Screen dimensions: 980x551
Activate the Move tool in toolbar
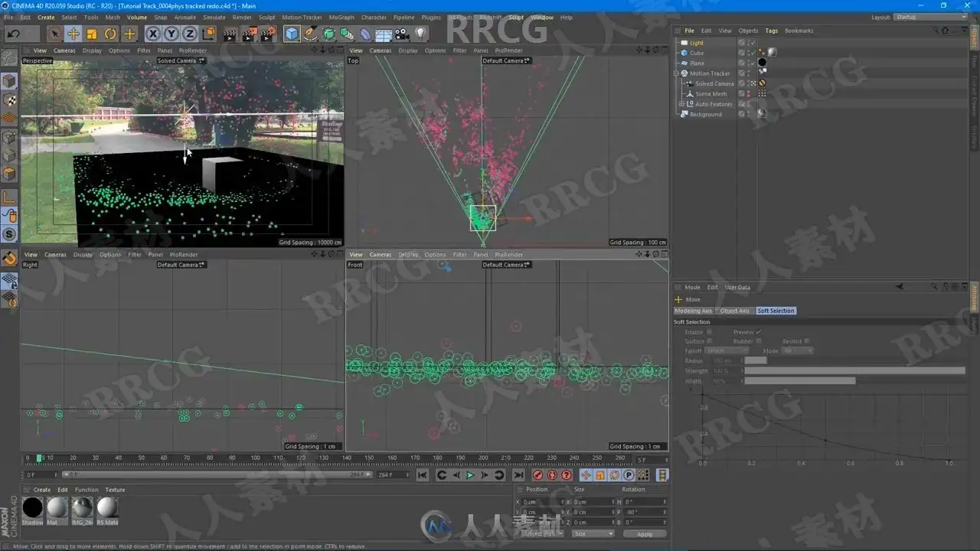tap(73, 34)
